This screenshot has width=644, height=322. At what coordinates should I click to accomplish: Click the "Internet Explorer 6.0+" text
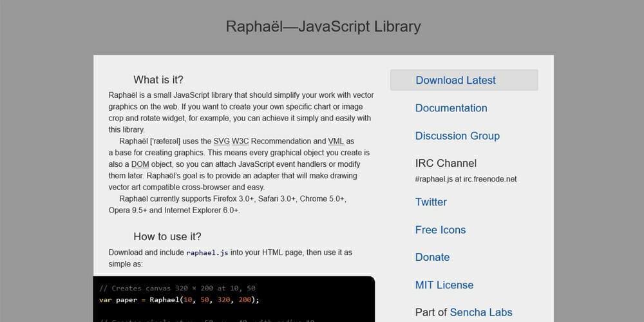tap(202, 211)
